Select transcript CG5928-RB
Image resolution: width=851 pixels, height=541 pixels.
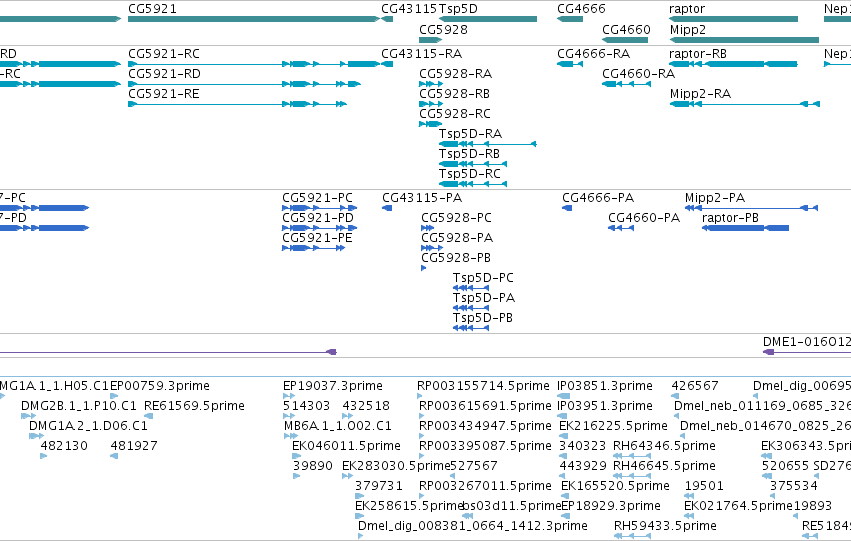pos(431,104)
